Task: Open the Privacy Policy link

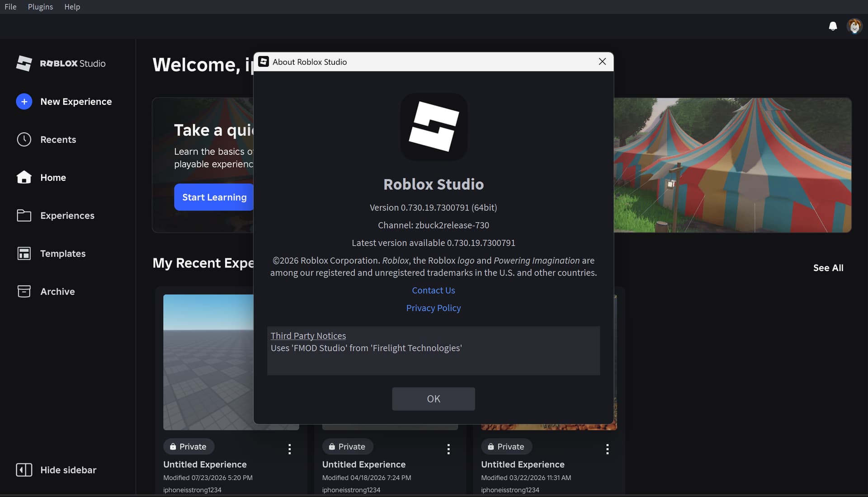Action: coord(434,308)
